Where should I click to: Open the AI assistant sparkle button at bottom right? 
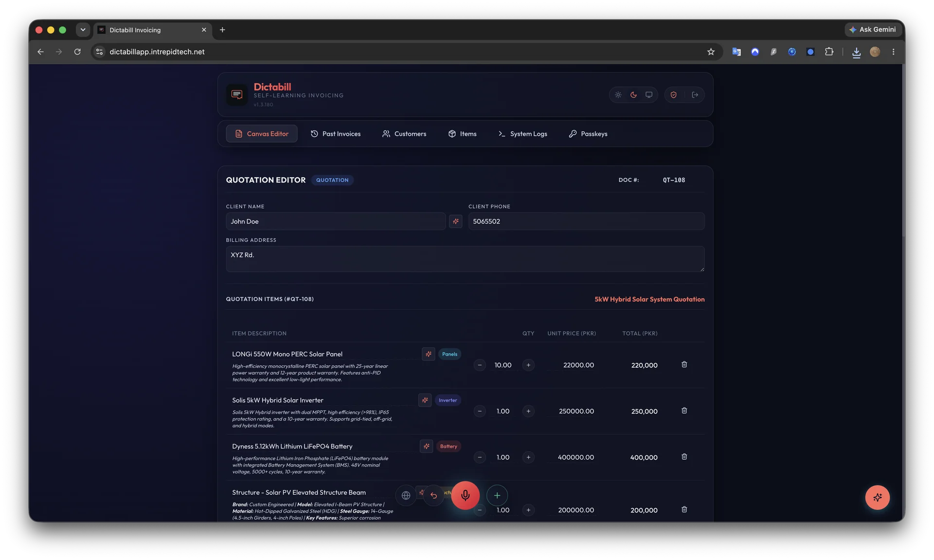(877, 497)
